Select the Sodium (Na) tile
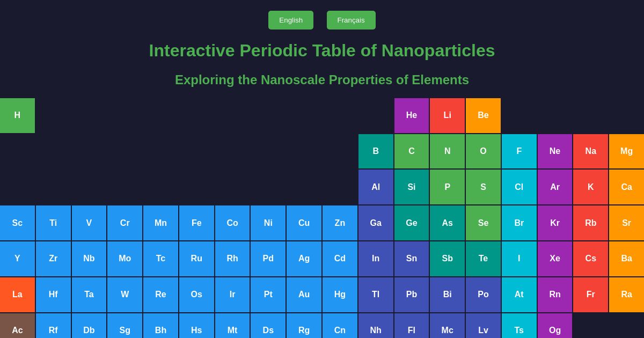 590,151
